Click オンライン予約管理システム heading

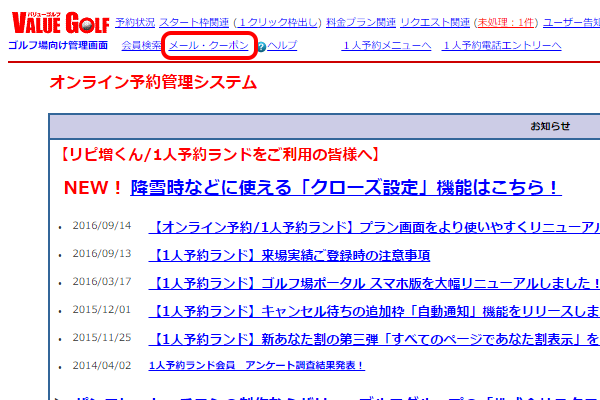(153, 82)
